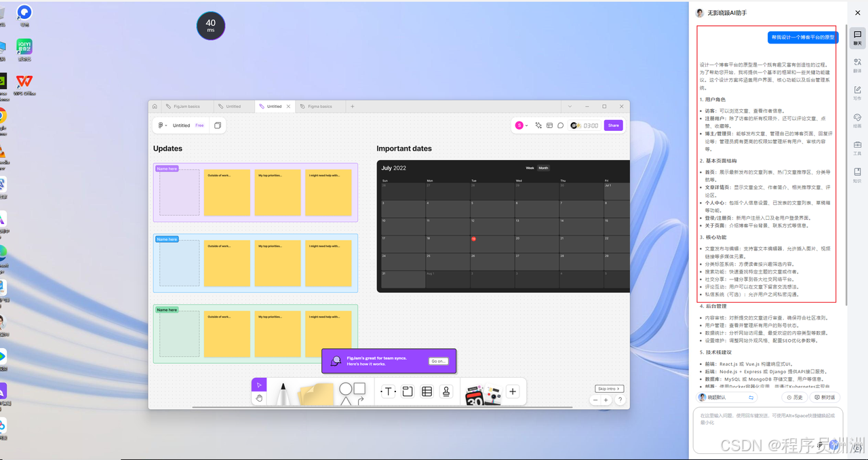Select the Updates heading
Viewport: 868px width, 460px height.
point(167,149)
